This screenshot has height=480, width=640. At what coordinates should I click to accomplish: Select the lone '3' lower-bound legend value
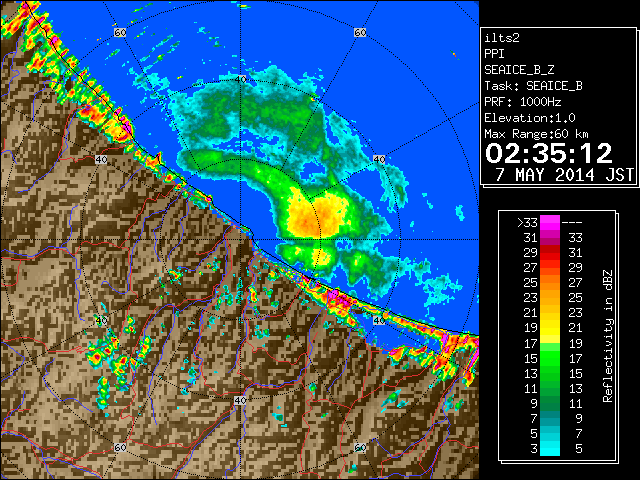click(x=534, y=449)
